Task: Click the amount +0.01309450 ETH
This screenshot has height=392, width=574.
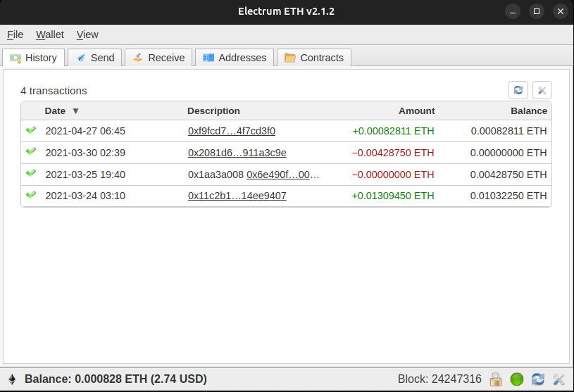Action: pos(393,196)
